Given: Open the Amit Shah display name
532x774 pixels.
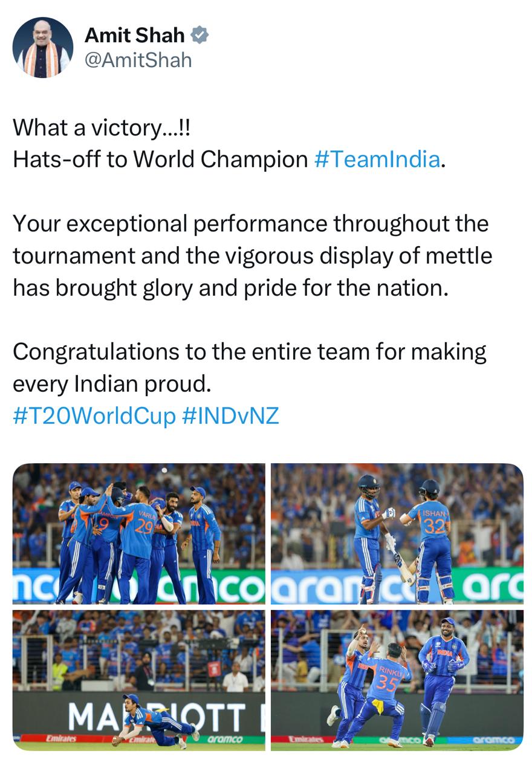Looking at the screenshot, I should coord(134,36).
